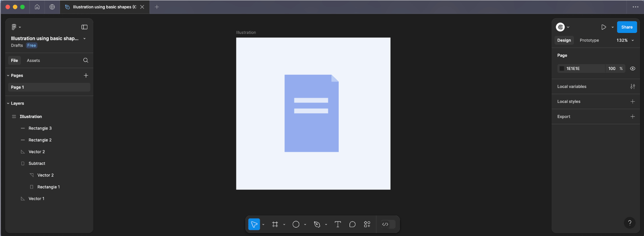Select the Move tool in the toolbar

[254, 224]
